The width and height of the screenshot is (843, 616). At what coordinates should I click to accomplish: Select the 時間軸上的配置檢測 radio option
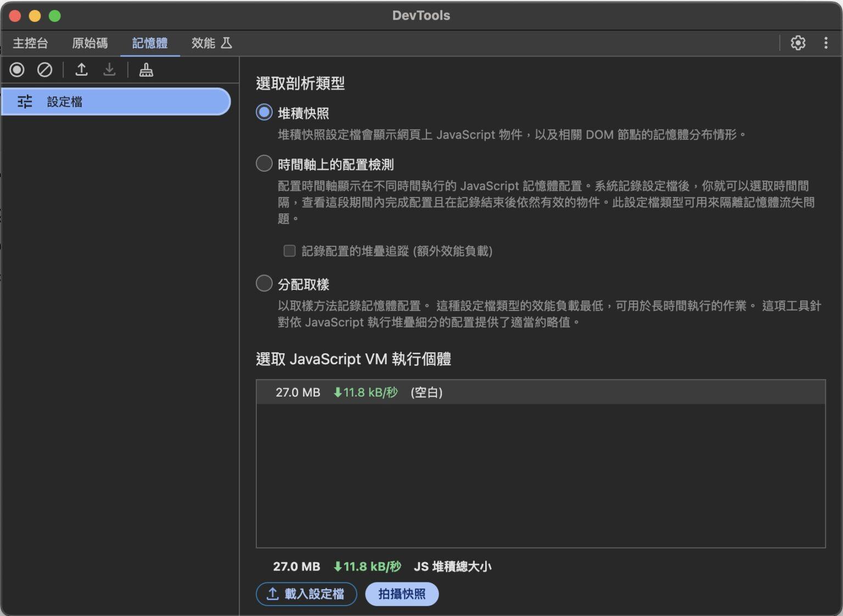pos(264,163)
